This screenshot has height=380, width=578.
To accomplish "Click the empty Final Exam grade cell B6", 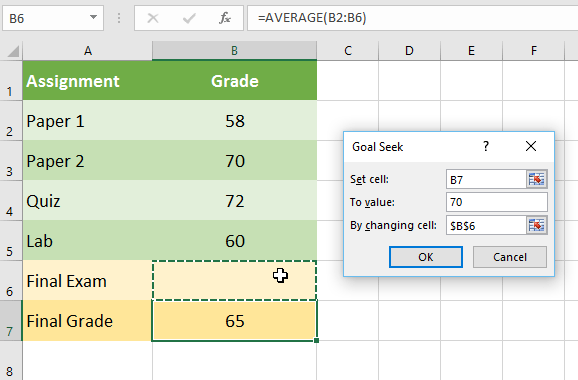I will click(x=234, y=280).
